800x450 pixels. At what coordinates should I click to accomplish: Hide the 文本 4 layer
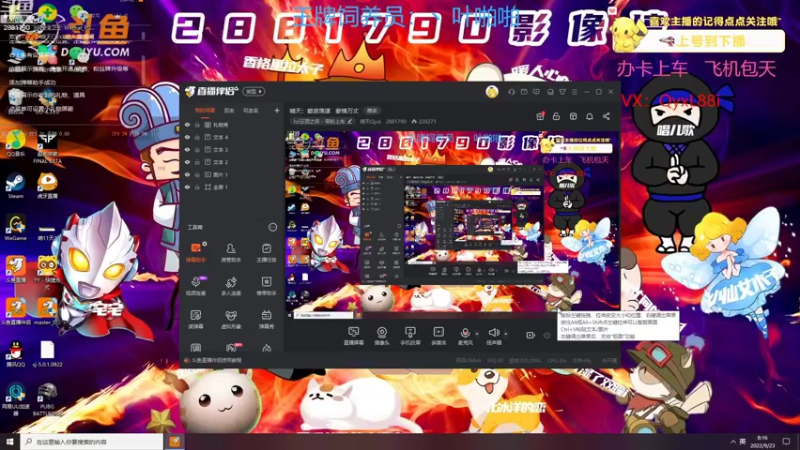[187, 137]
